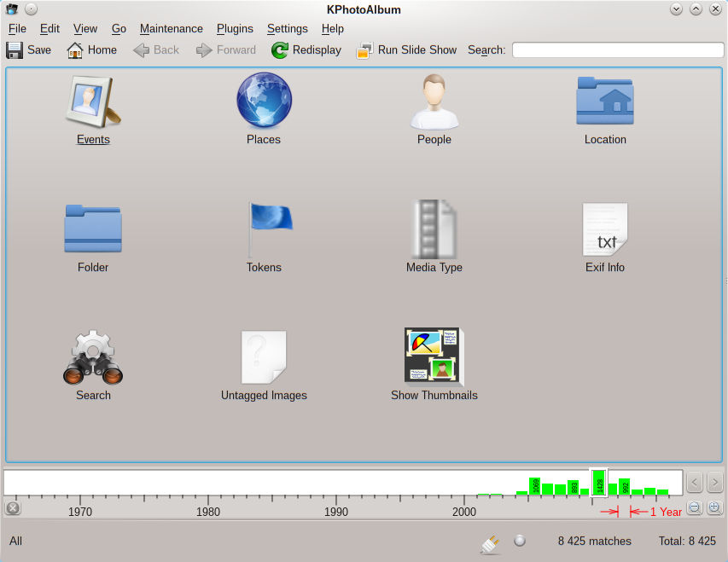The width and height of the screenshot is (728, 562).
Task: Click Show Thumbnails icon
Action: 434,366
